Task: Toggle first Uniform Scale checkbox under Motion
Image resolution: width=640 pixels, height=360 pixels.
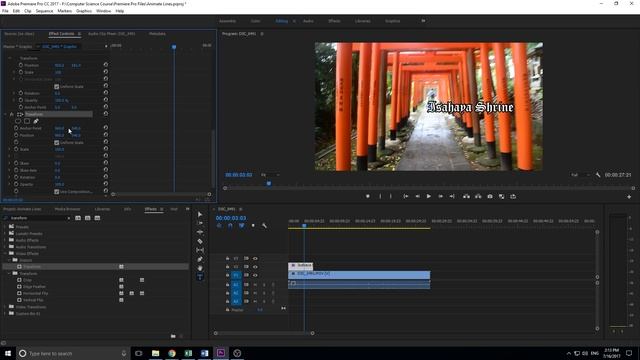Action: [x=56, y=87]
